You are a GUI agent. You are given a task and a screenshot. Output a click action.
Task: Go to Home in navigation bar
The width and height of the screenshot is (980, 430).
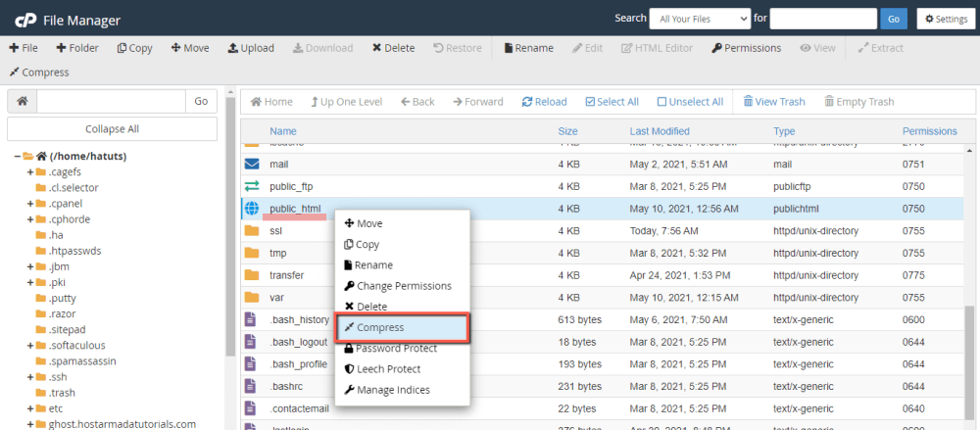click(x=271, y=102)
